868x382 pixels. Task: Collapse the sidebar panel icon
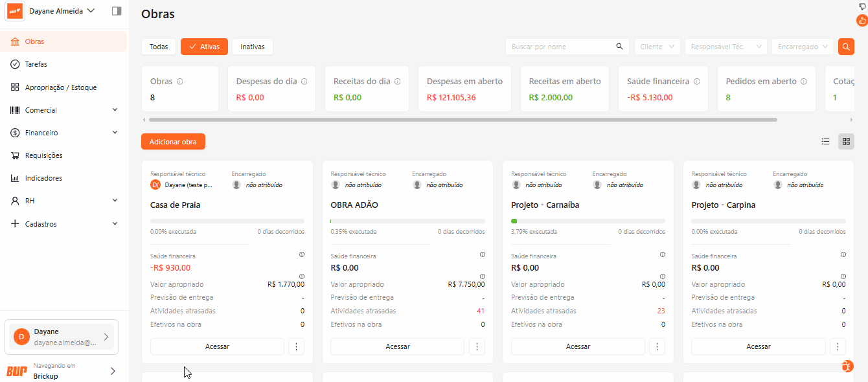(x=117, y=11)
